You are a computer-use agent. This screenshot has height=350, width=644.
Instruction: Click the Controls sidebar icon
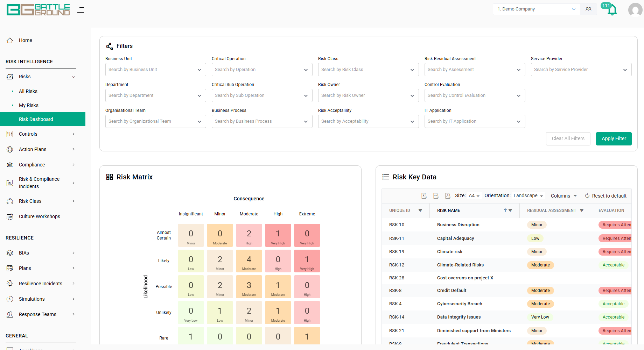click(x=10, y=134)
